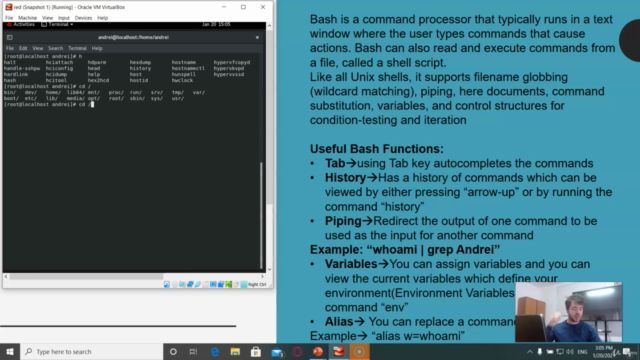Open the VirtualBox File menu
Viewport: 640px width, 360px height.
(9, 18)
